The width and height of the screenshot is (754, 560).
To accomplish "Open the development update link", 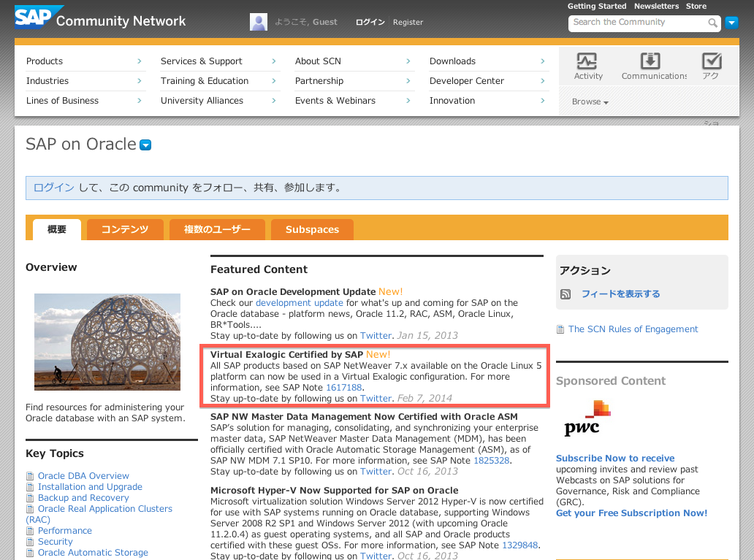I will [299, 303].
